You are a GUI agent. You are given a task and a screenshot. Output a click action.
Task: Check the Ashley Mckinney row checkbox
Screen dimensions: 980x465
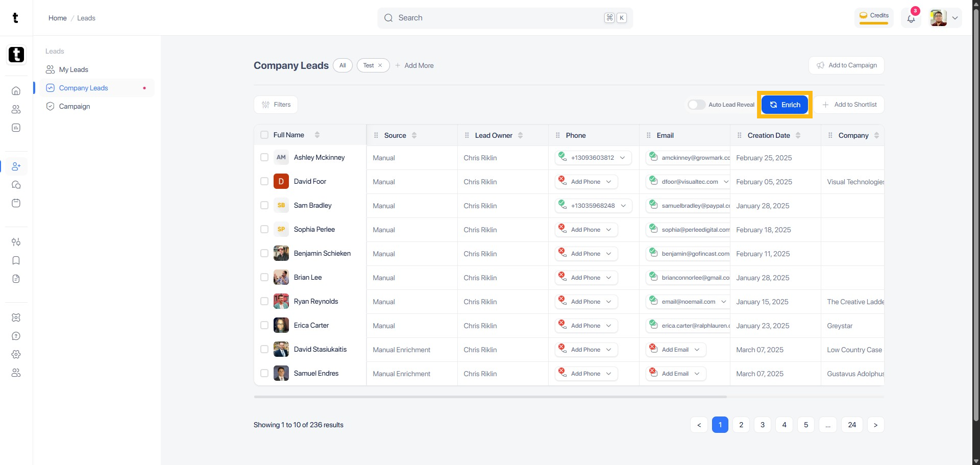click(x=264, y=157)
